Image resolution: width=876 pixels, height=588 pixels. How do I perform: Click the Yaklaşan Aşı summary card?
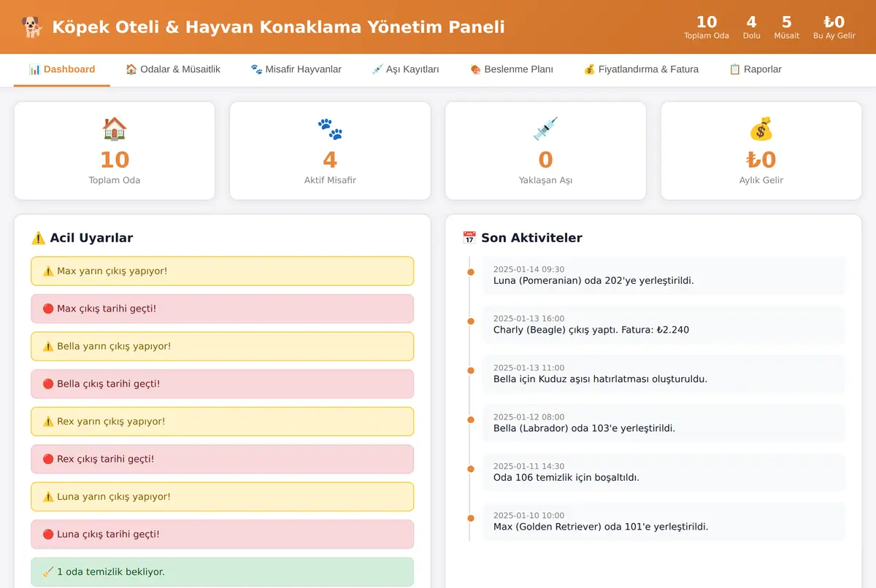click(545, 150)
